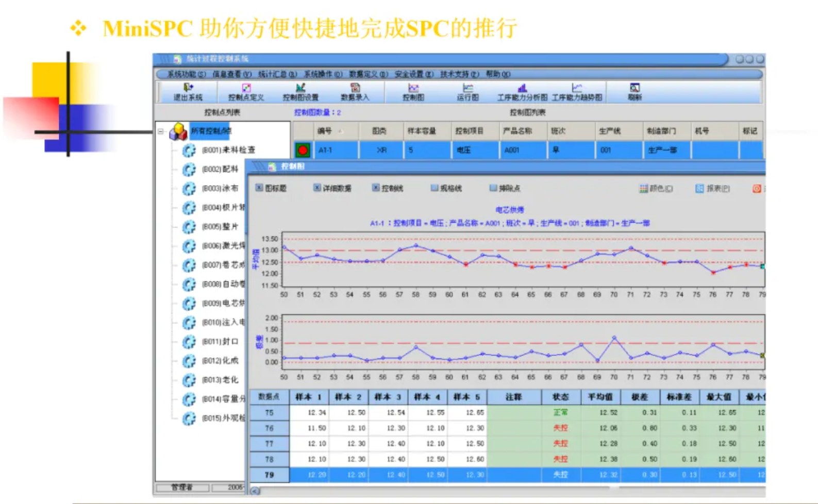Click the 生产线 column header
Screen dimensions: 818x504
coord(619,131)
